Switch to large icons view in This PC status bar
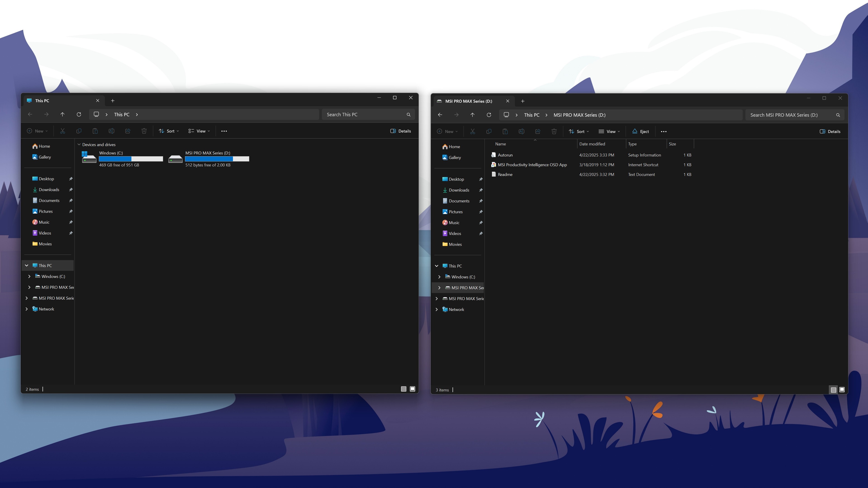Viewport: 868px width, 488px height. (413, 389)
